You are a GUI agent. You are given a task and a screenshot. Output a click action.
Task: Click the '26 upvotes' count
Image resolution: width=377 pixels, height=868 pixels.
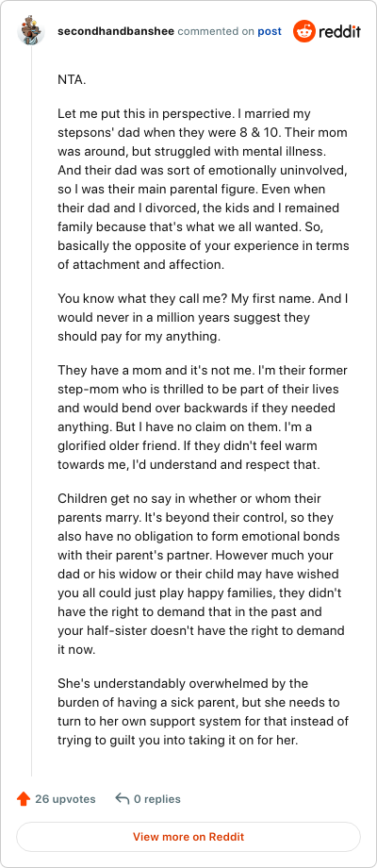tap(65, 799)
